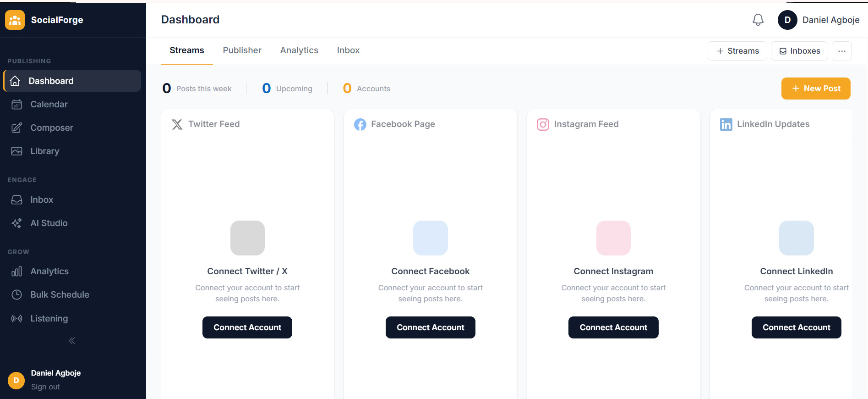Click the SocialForge logo icon
Viewport: 868px width, 399px height.
(x=15, y=20)
